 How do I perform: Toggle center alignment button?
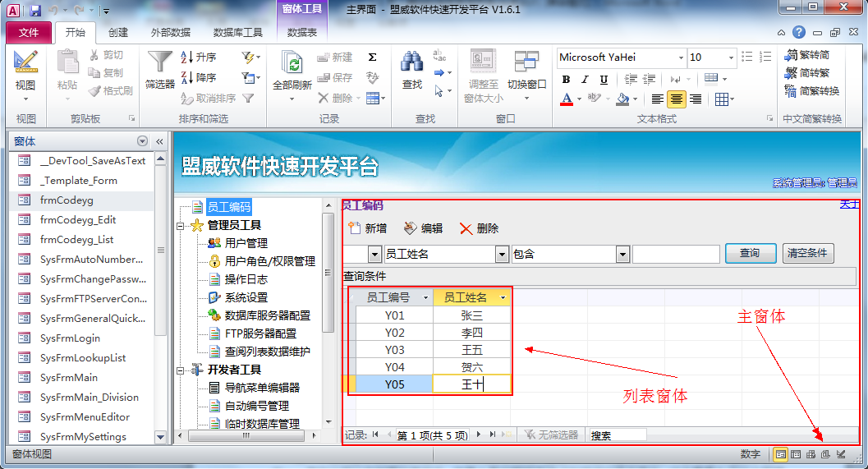677,99
